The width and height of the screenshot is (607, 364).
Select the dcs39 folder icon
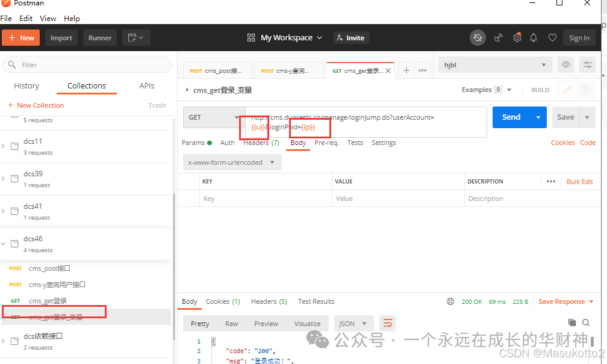tap(14, 179)
